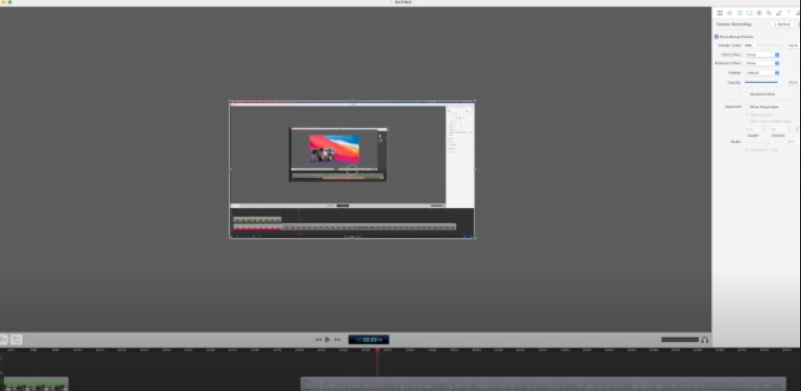
Task: Select the Screen Recording inspector tab
Action: tap(749, 13)
